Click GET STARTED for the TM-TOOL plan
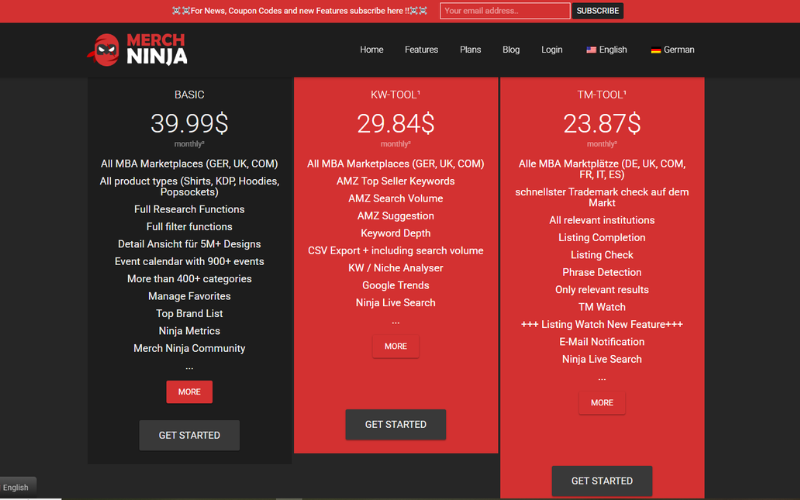The image size is (800, 500). point(602,481)
